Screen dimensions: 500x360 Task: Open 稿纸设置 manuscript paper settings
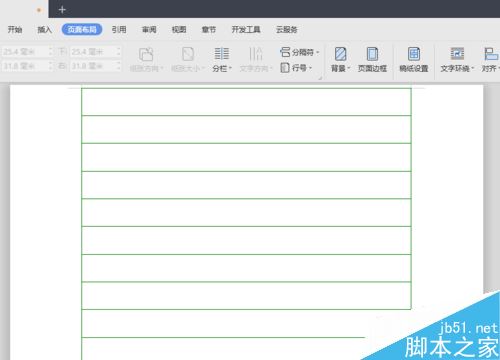pyautogui.click(x=414, y=59)
